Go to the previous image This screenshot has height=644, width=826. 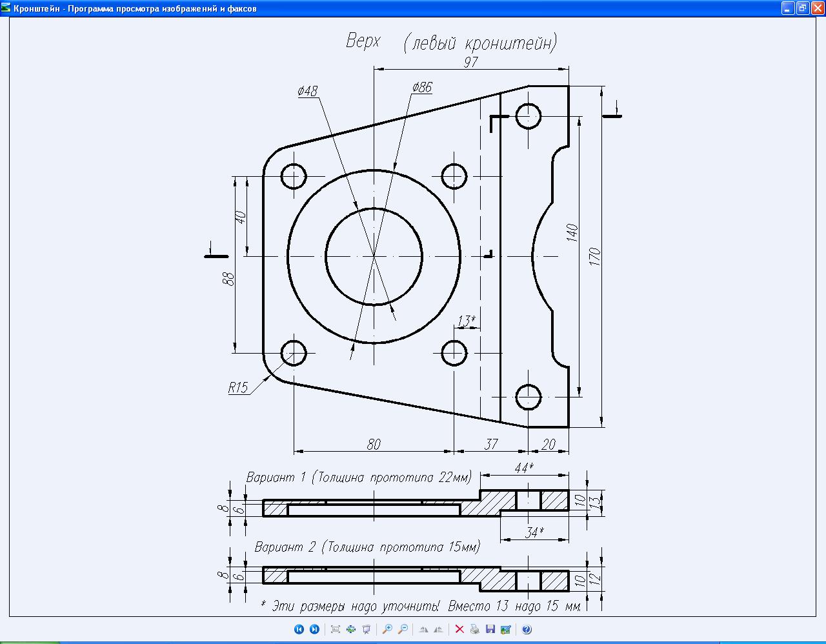(299, 629)
